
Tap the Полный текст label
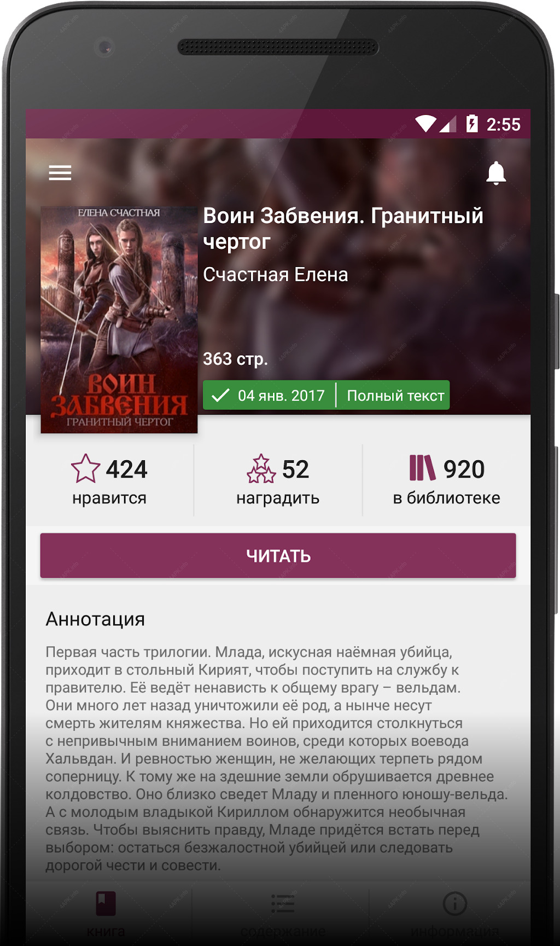point(395,395)
